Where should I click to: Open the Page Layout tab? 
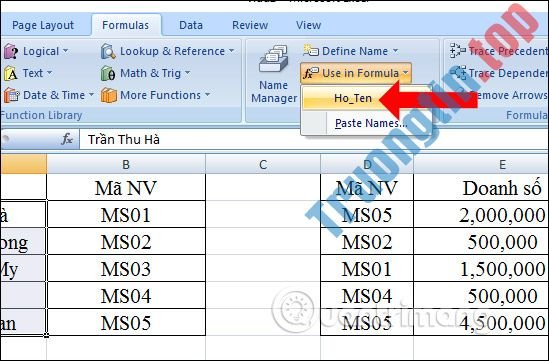click(x=43, y=25)
